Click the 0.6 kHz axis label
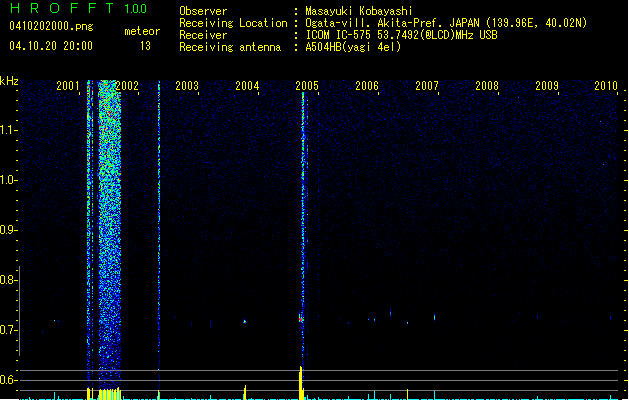This screenshot has height=400, width=629. point(8,380)
